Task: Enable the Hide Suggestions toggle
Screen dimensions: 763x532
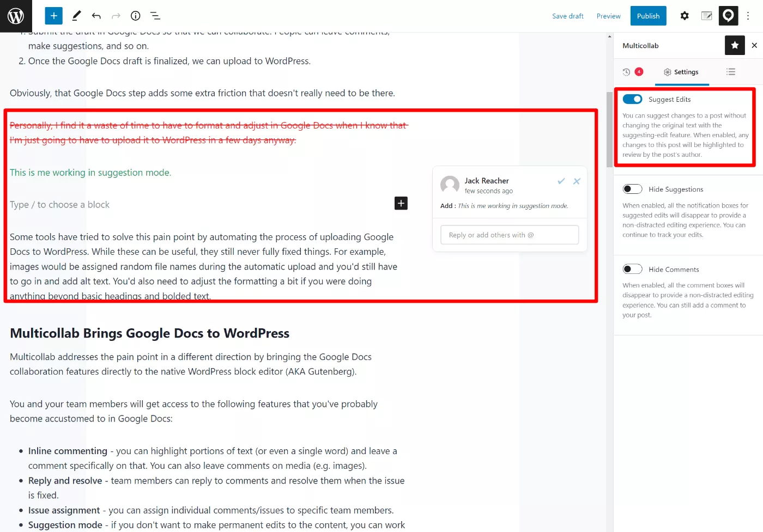Action: tap(633, 189)
